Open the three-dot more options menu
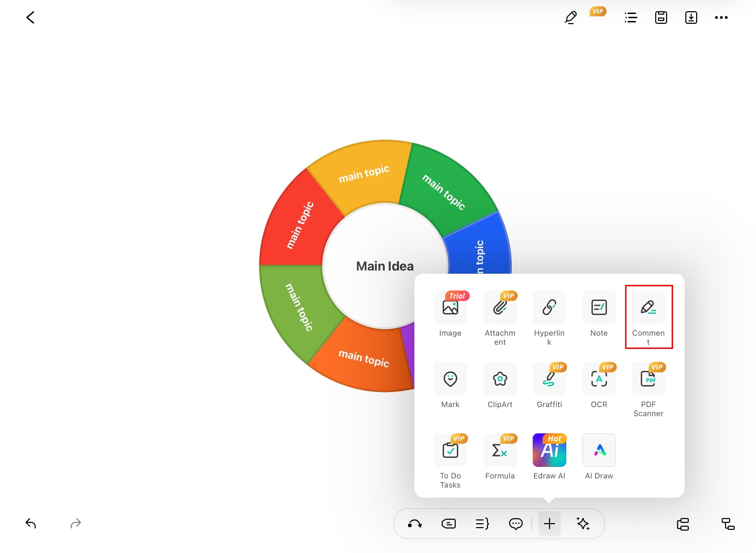The height and width of the screenshot is (553, 756). click(x=721, y=17)
